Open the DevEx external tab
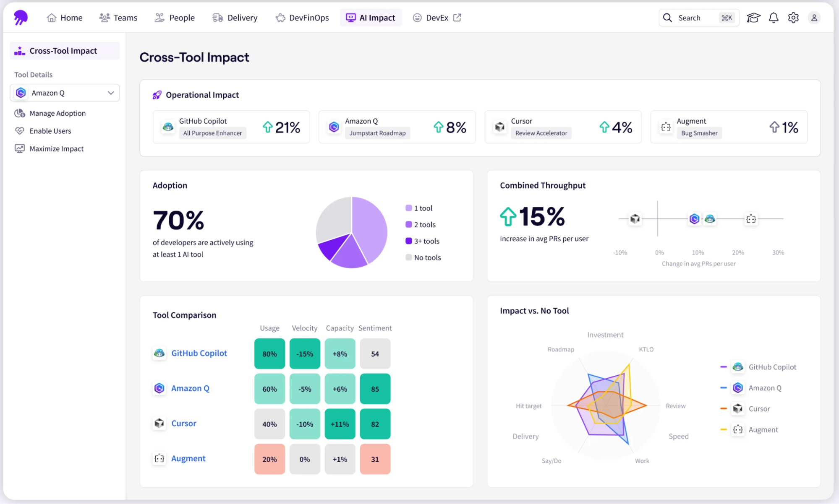Image resolution: width=839 pixels, height=504 pixels. 437,18
